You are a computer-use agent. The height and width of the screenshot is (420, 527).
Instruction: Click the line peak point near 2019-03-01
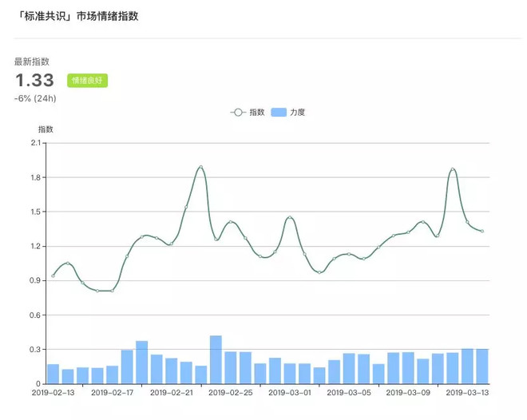[290, 217]
